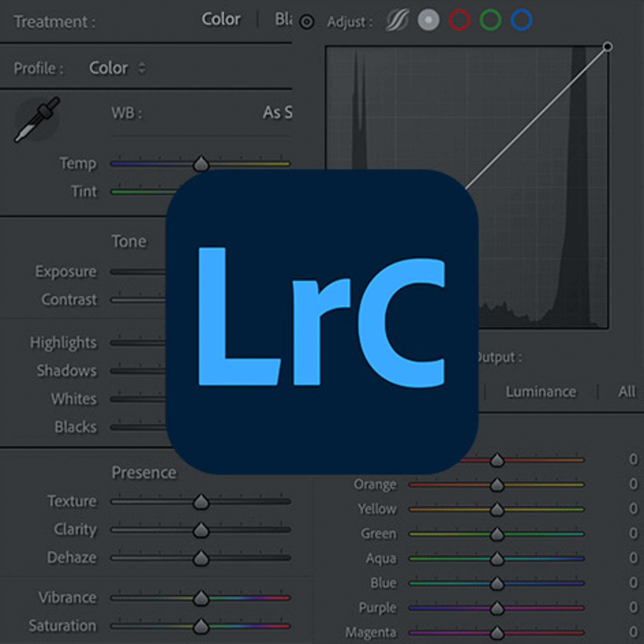This screenshot has width=644, height=644.
Task: Click the Orange hue slider handle
Action: pyautogui.click(x=497, y=485)
